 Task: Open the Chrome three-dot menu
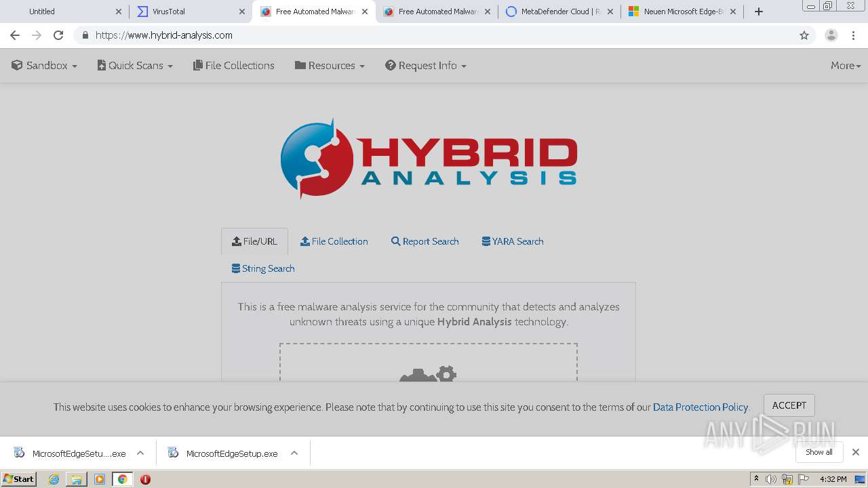click(x=854, y=35)
